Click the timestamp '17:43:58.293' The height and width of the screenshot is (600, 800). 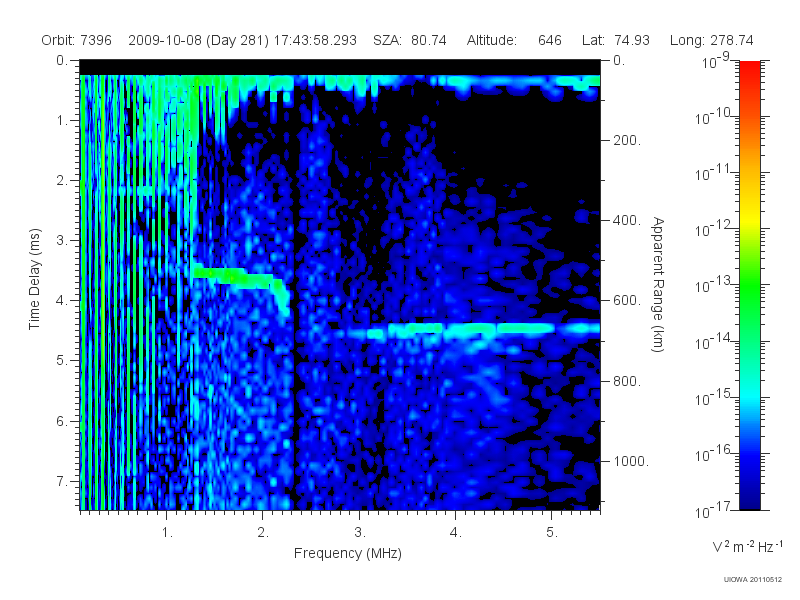point(315,40)
